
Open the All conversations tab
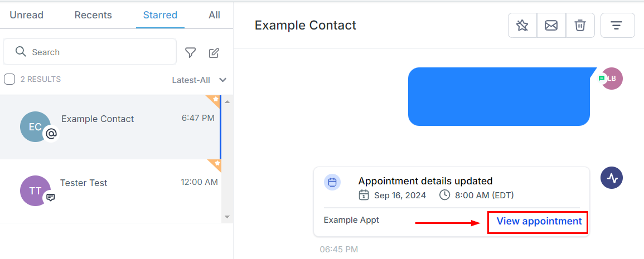click(x=214, y=15)
